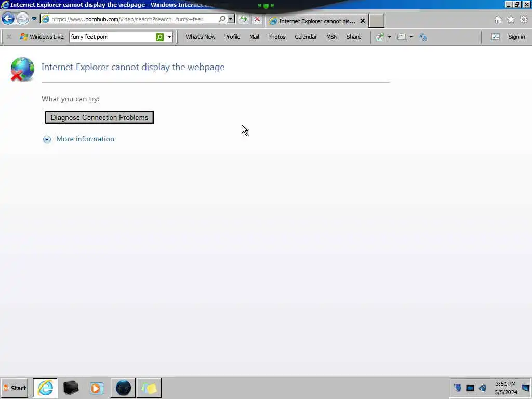The width and height of the screenshot is (532, 399).
Task: Go to the Home page icon
Action: pos(498,20)
